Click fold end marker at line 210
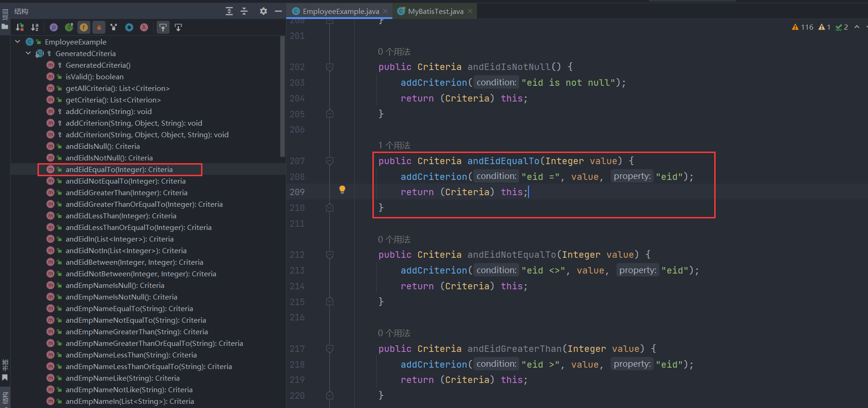This screenshot has height=408, width=868. click(x=330, y=208)
